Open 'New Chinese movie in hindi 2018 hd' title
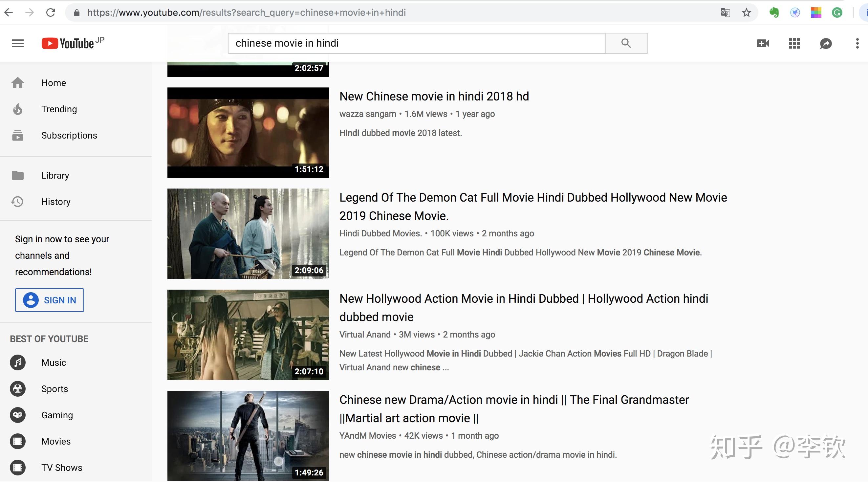The image size is (868, 482). pyautogui.click(x=434, y=97)
